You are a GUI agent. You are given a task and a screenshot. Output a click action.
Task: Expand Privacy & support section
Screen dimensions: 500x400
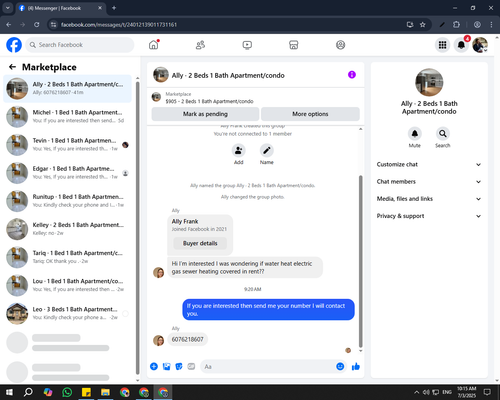[x=429, y=216]
